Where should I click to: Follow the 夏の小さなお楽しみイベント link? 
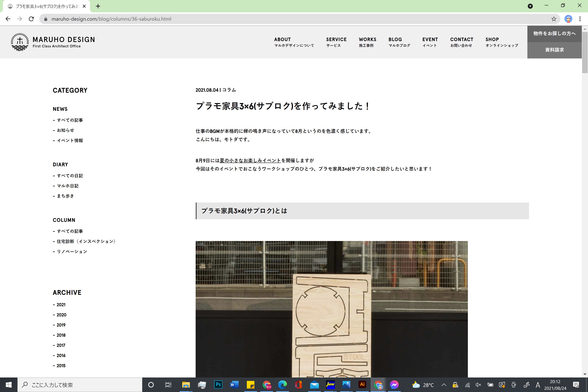click(x=250, y=160)
